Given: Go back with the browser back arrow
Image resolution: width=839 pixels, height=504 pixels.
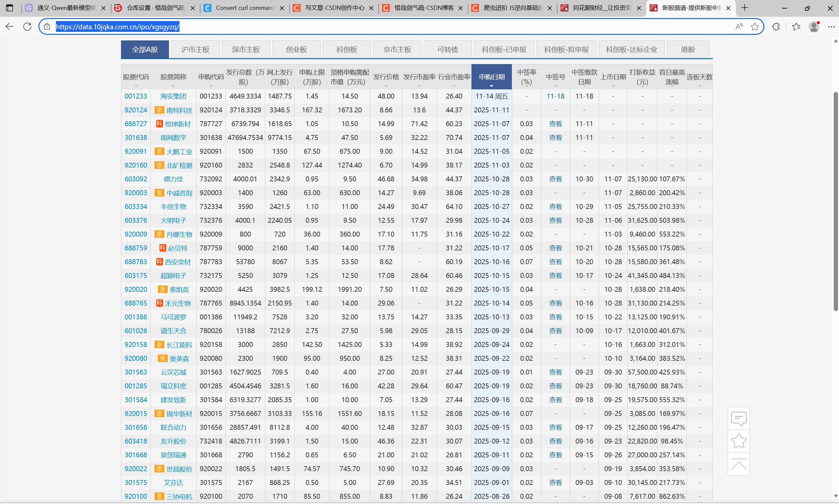Looking at the screenshot, I should click(10, 27).
